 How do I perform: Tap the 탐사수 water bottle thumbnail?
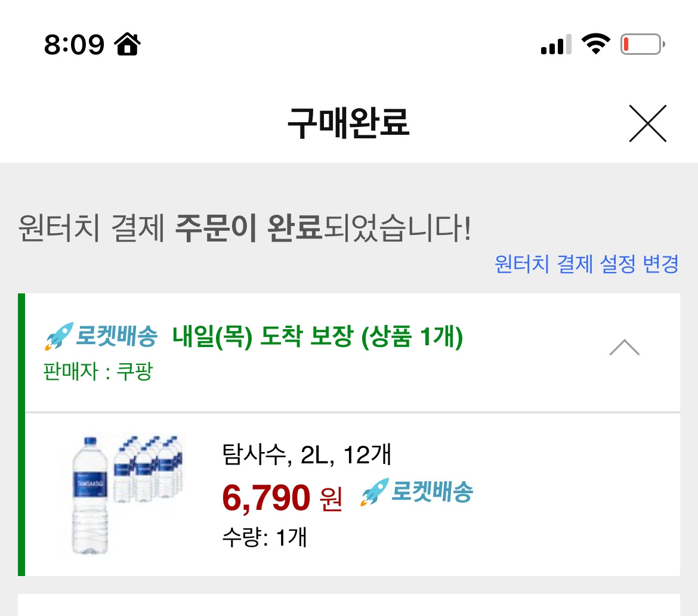click(126, 494)
